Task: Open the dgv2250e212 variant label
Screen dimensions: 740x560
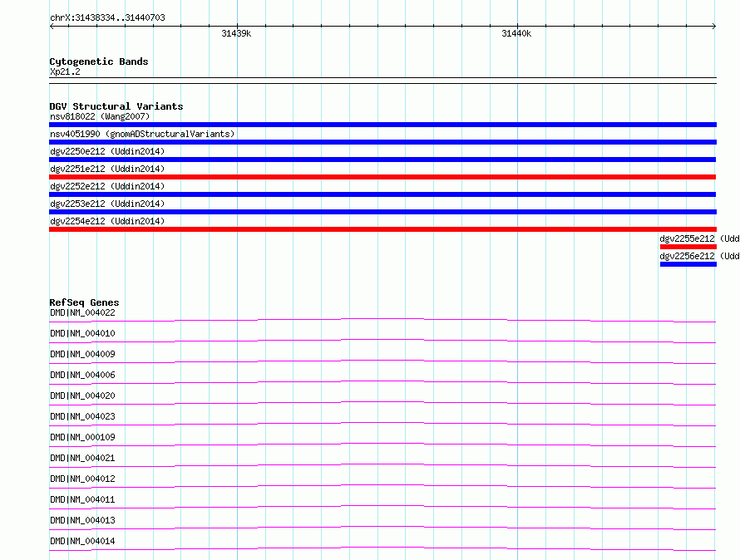Action: [107, 151]
